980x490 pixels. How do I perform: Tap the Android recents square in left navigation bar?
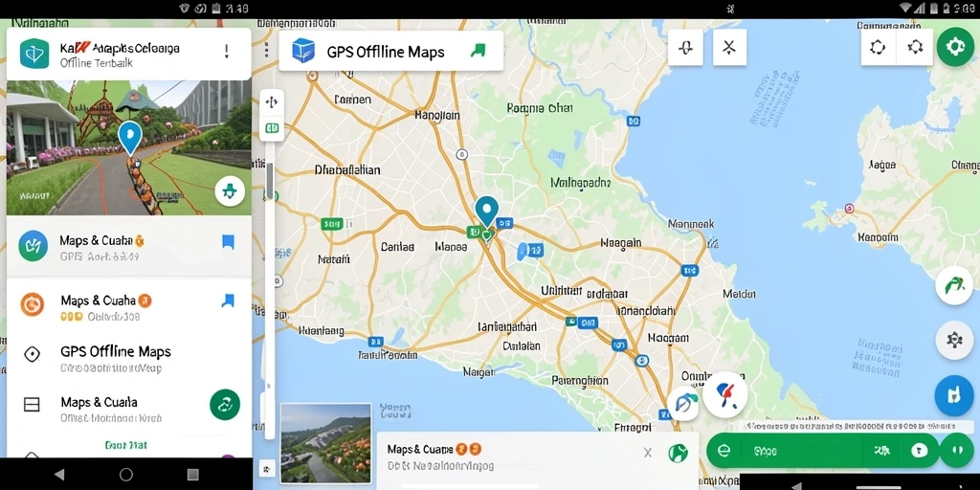193,475
